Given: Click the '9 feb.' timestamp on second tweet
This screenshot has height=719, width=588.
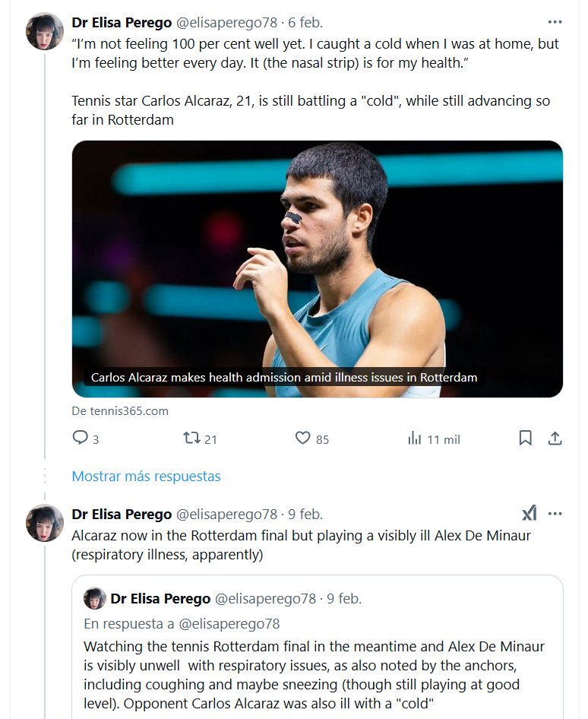Looking at the screenshot, I should pyautogui.click(x=305, y=514).
